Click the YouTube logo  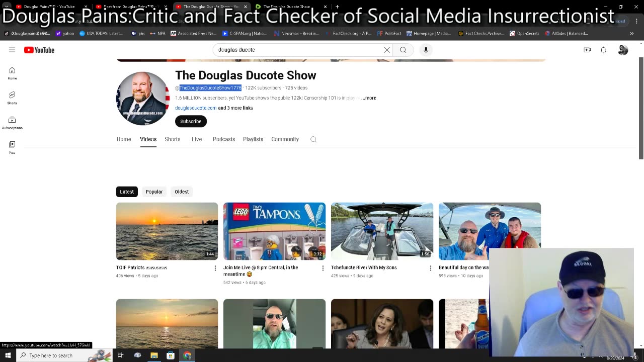tap(39, 50)
